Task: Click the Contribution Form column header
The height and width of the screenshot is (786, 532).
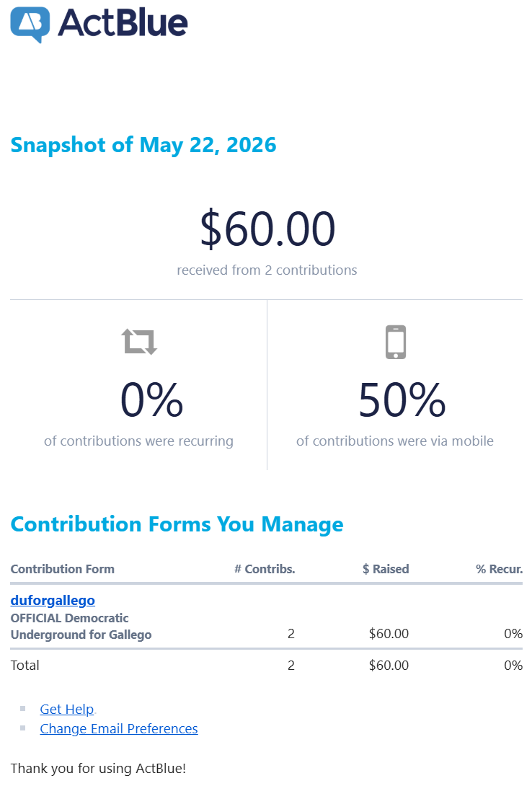Action: pos(62,569)
